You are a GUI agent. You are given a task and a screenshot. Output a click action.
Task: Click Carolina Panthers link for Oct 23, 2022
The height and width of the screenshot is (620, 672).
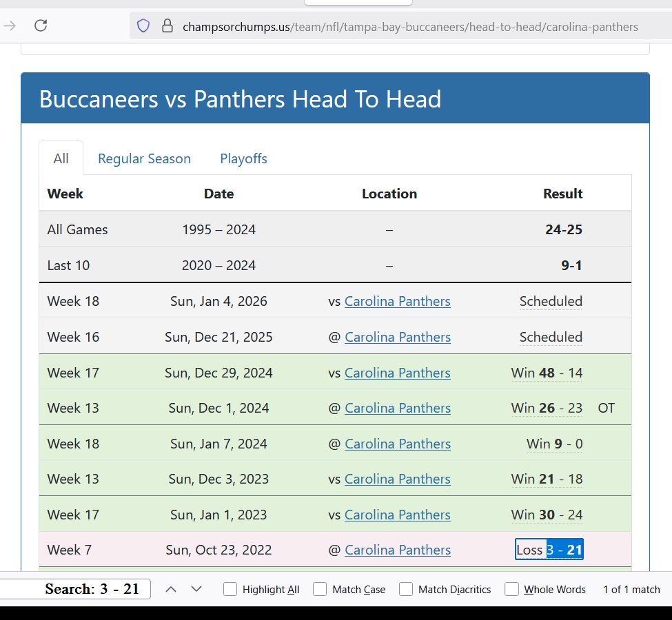pos(397,550)
